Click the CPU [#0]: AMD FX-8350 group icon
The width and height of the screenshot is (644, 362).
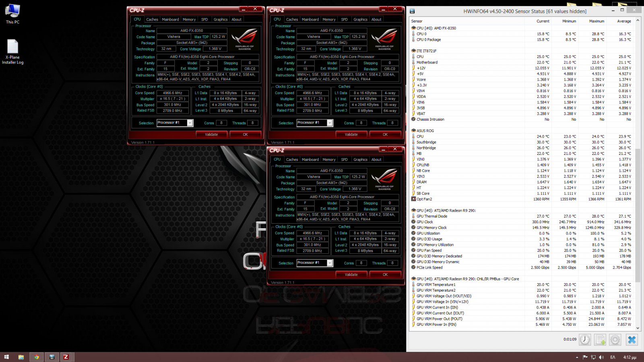tap(413, 28)
